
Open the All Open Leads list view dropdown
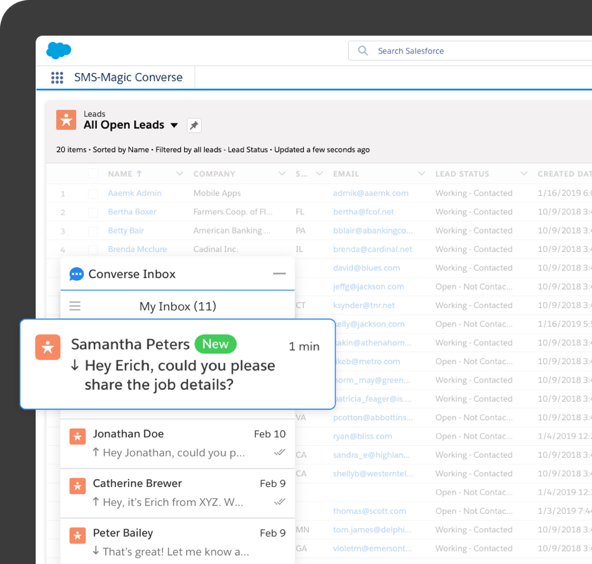(174, 125)
